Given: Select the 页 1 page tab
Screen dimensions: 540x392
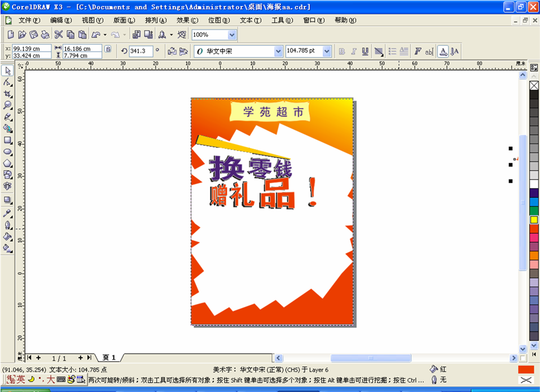Looking at the screenshot, I should 109,358.
